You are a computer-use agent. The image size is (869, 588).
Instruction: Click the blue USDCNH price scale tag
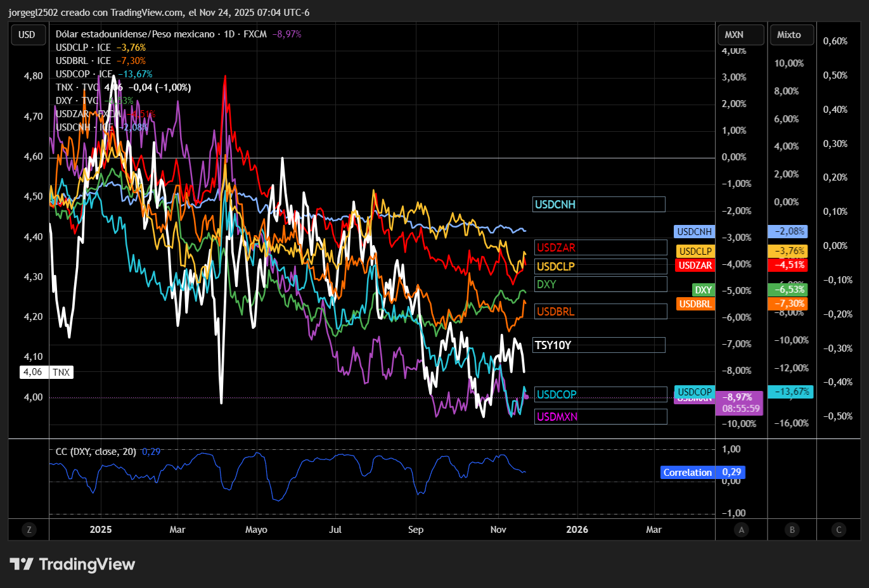[695, 232]
